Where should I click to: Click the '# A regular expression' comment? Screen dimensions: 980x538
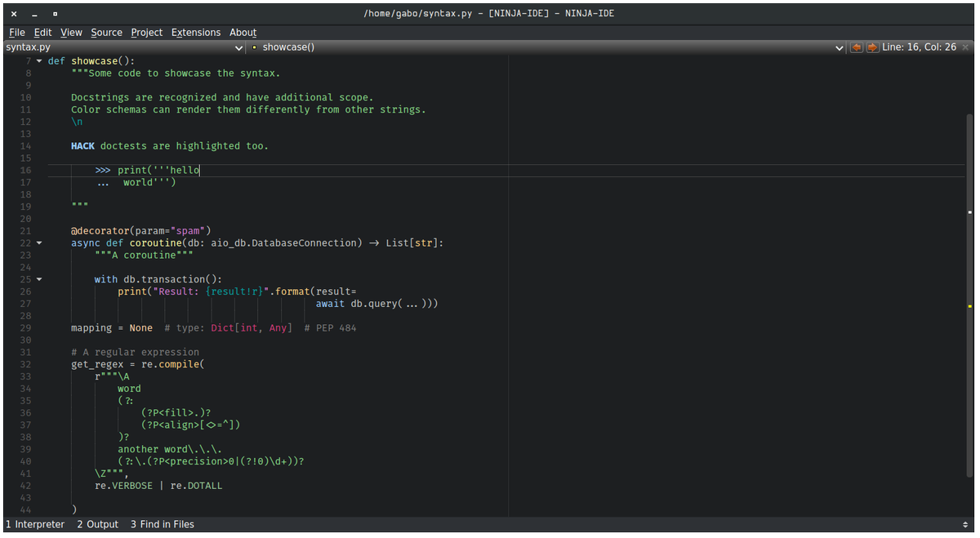[x=135, y=352]
